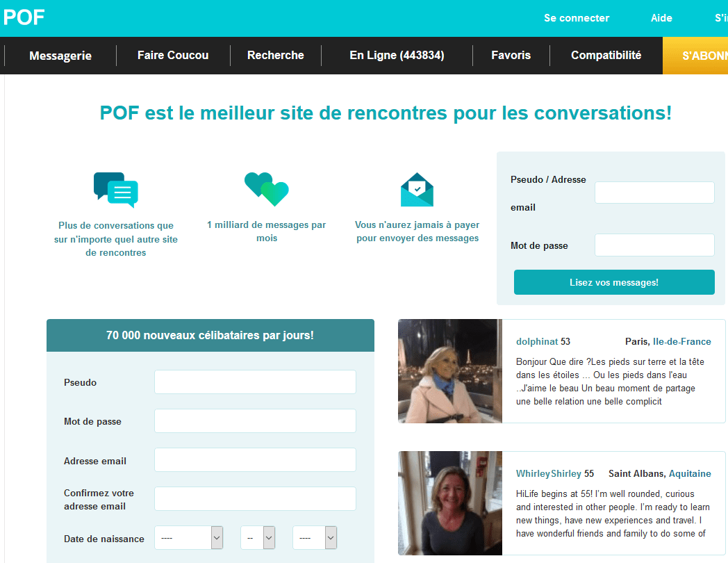The width and height of the screenshot is (728, 563).
Task: Open the Messagerie menu item
Action: coord(60,56)
